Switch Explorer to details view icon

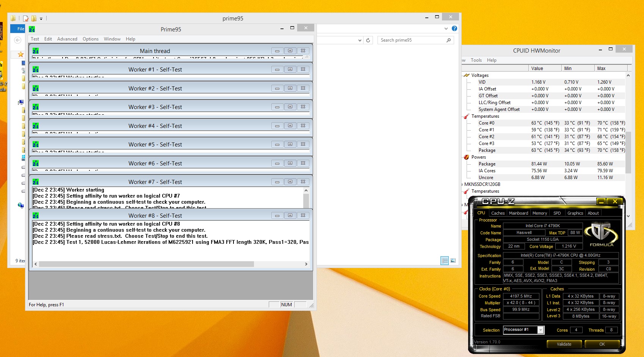[x=445, y=260]
